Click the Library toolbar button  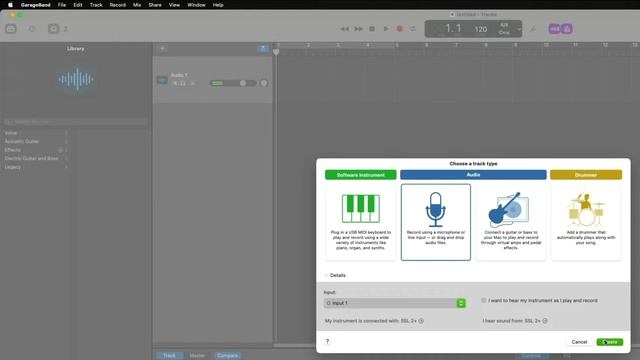(x=11, y=29)
